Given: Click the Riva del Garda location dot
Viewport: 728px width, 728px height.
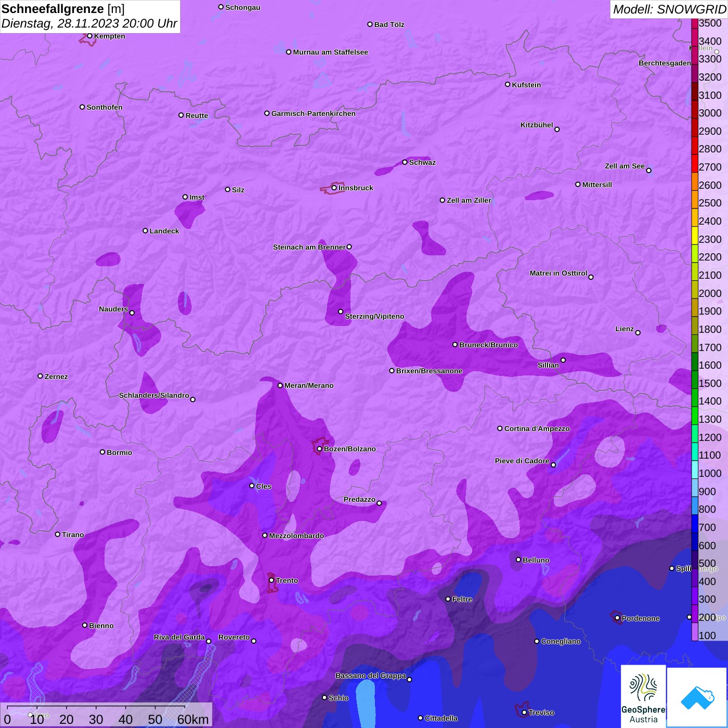Looking at the screenshot, I should [209, 641].
